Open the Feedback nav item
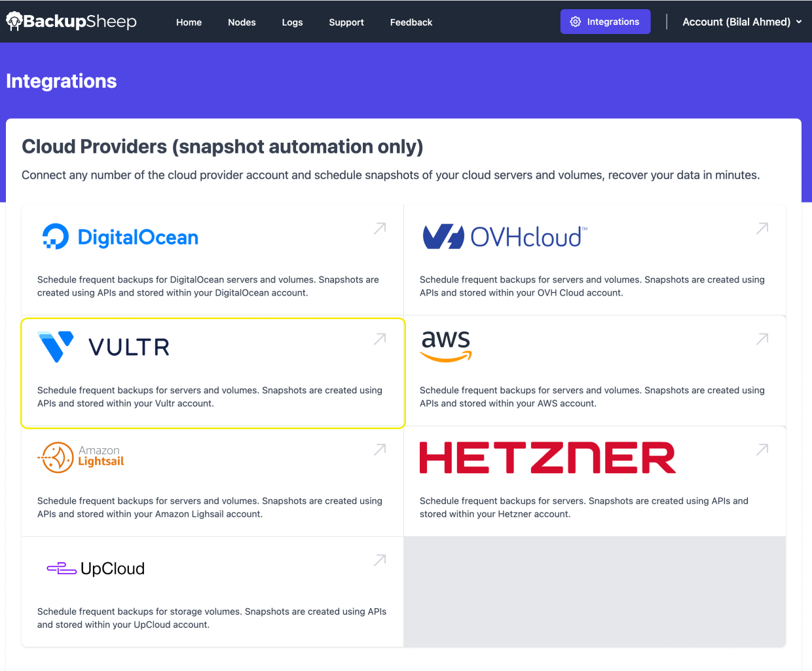This screenshot has height=671, width=812. (411, 22)
